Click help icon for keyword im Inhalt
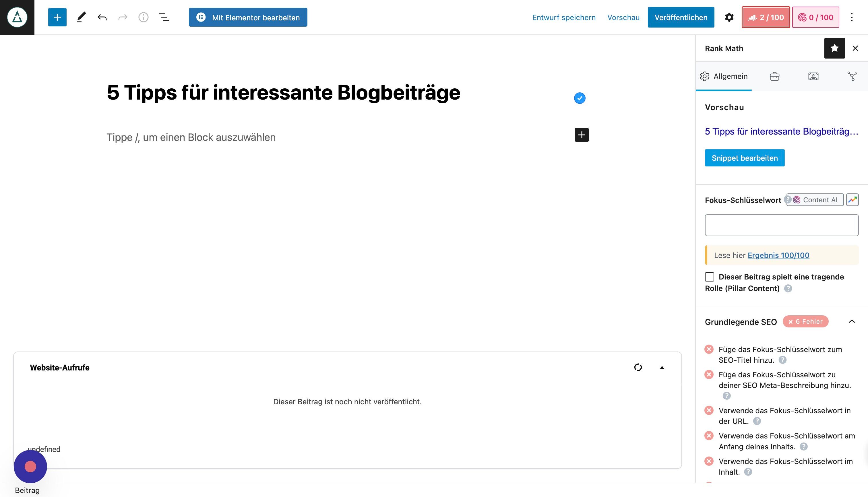This screenshot has width=868, height=497. click(748, 472)
